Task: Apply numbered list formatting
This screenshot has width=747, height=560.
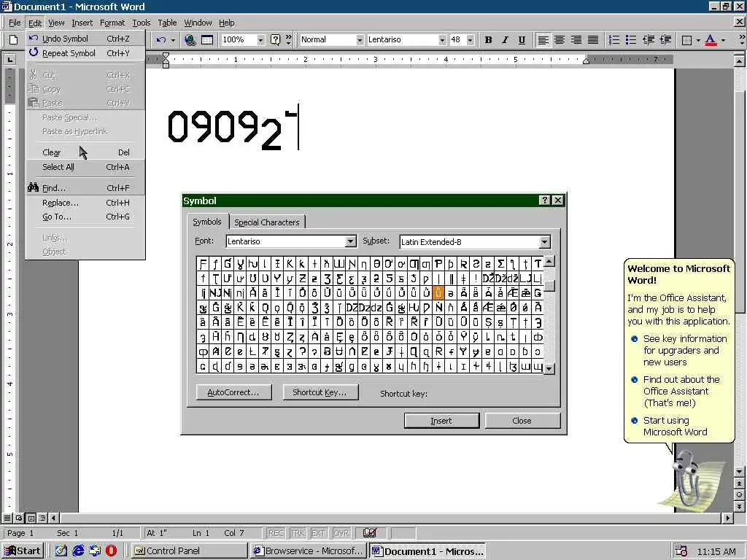Action: [614, 40]
